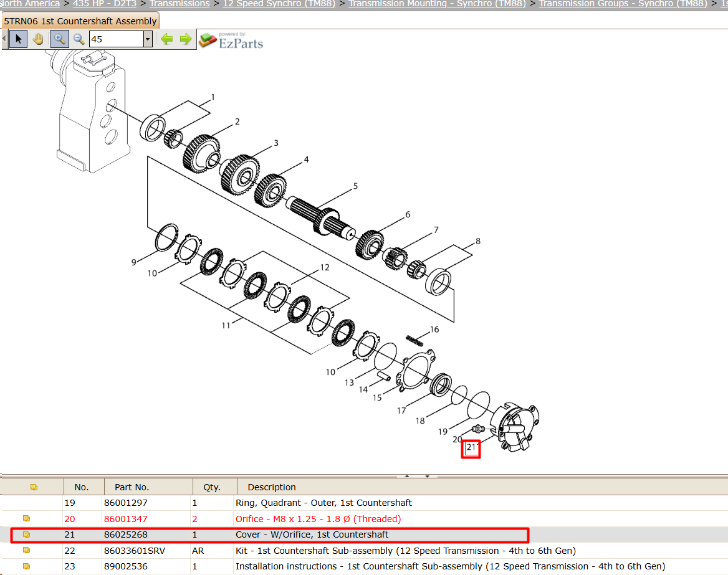
Task: Go to next page green arrow
Action: [x=185, y=39]
